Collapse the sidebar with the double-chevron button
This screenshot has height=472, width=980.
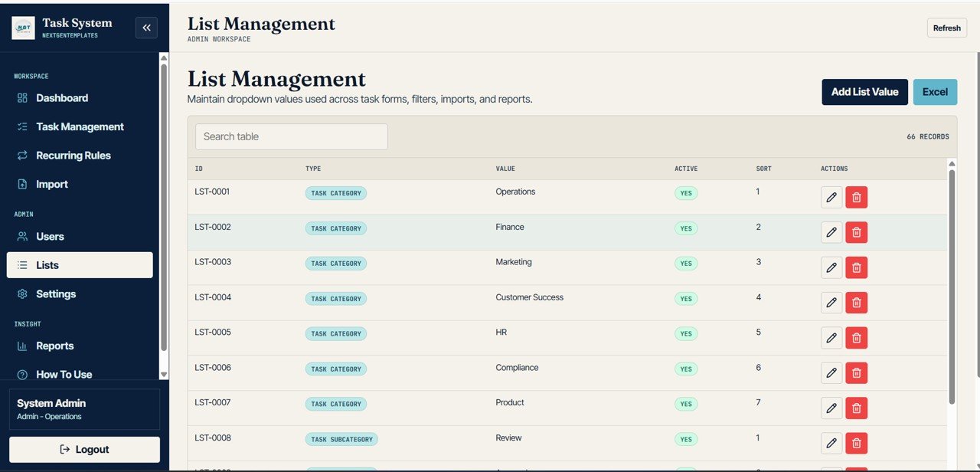click(146, 28)
